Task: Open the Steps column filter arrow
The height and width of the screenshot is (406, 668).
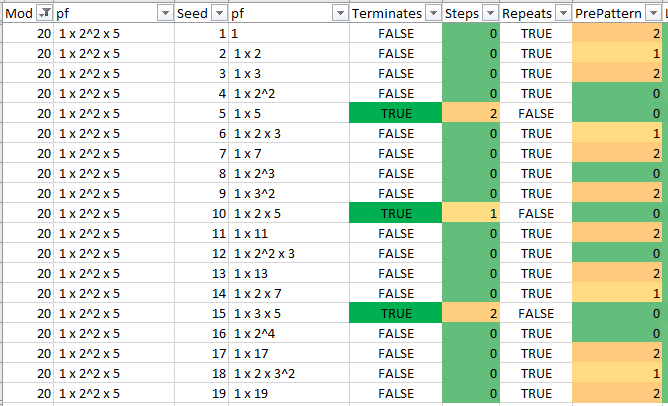Action: click(x=490, y=14)
